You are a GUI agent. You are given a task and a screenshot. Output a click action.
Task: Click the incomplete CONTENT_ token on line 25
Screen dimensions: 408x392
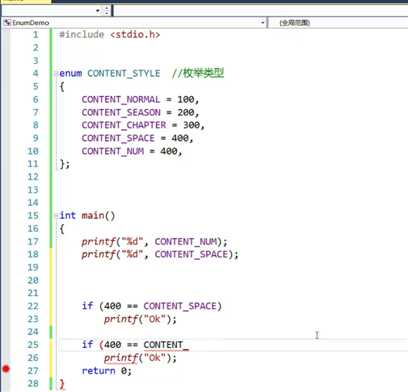[166, 345]
